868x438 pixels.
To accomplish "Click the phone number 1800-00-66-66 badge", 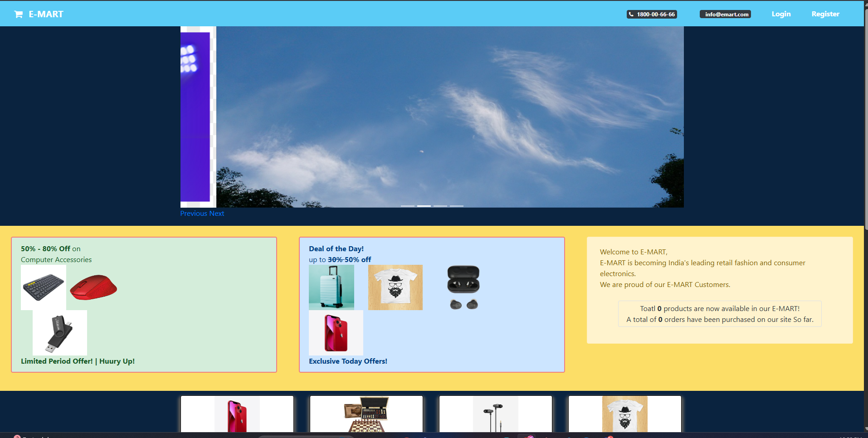I will (652, 15).
